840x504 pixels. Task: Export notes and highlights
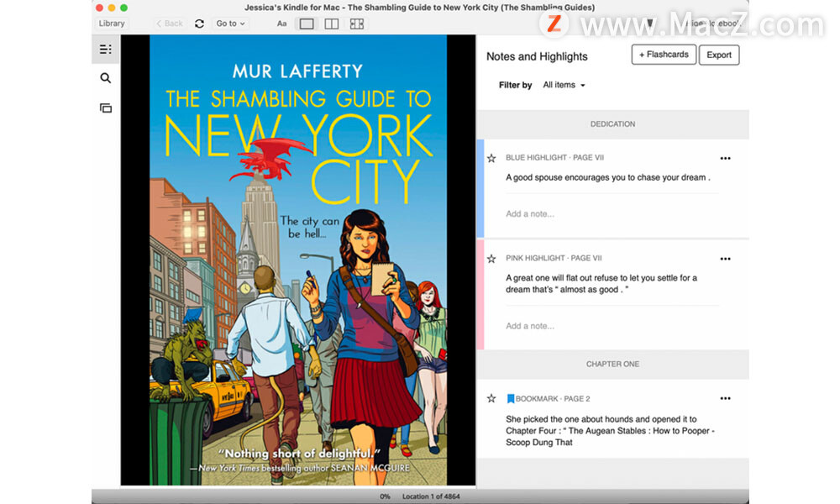719,55
